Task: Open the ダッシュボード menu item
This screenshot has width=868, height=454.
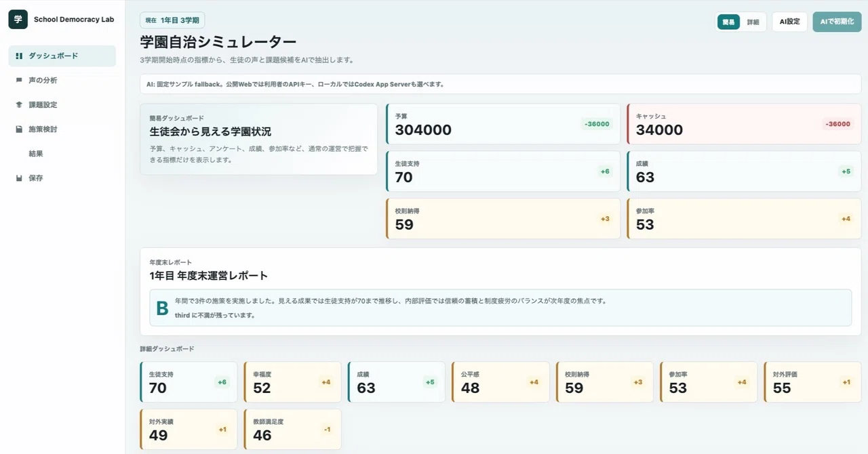Action: (x=62, y=56)
